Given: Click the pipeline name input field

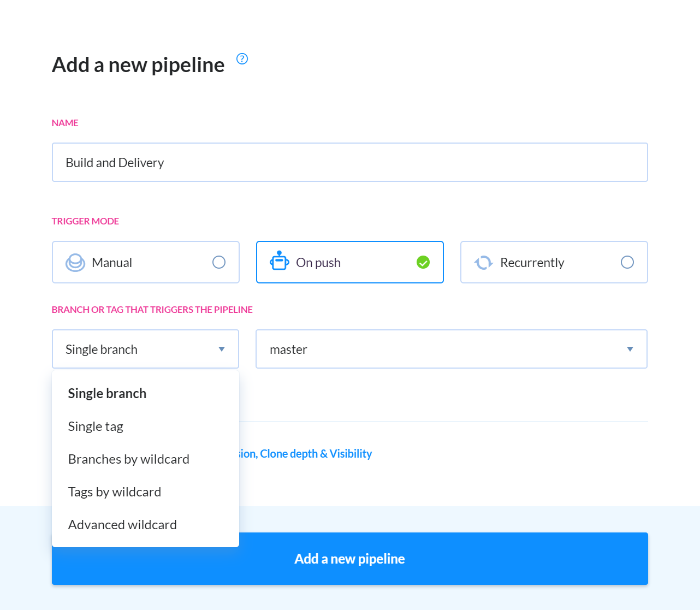Looking at the screenshot, I should (350, 162).
